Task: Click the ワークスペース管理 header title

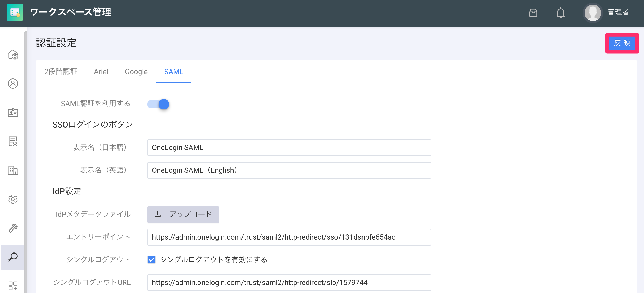Action: point(70,12)
